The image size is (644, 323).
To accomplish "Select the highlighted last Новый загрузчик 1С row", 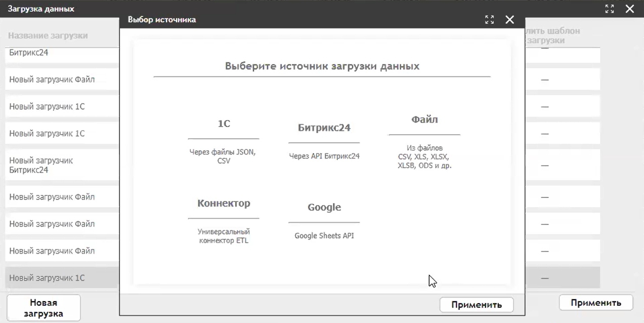I will 62,278.
